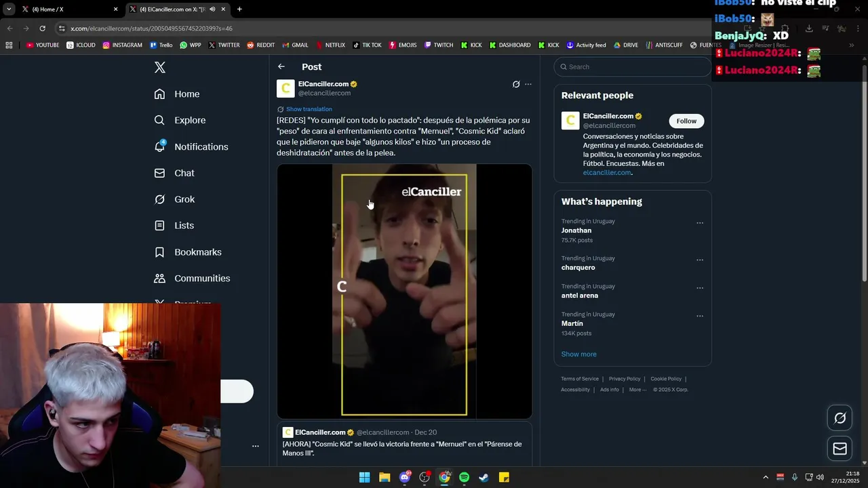868x488 pixels.
Task: Open the TIK TOK bookmark
Action: (367, 45)
